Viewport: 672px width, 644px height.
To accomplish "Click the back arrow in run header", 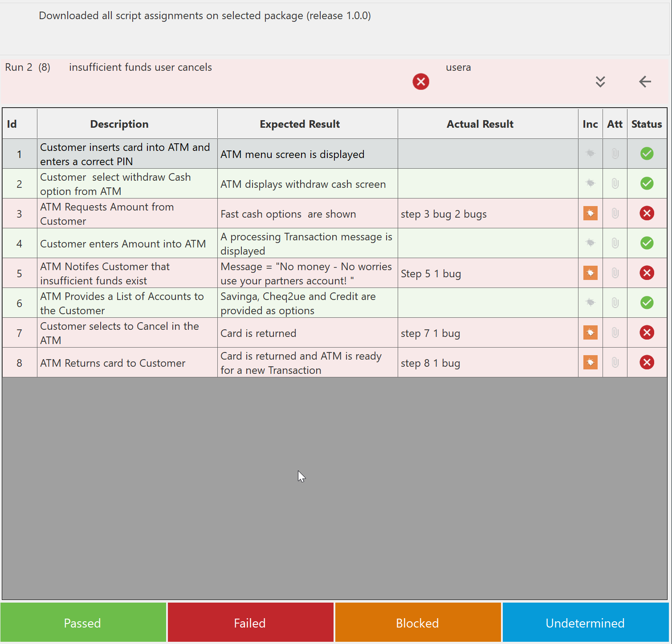I will [645, 81].
